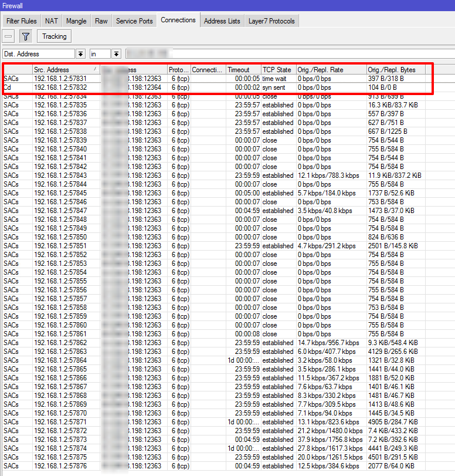This screenshot has height=476, width=455.
Task: Click rate 12.1 kbps/788.3 kbps
Action: [328, 175]
